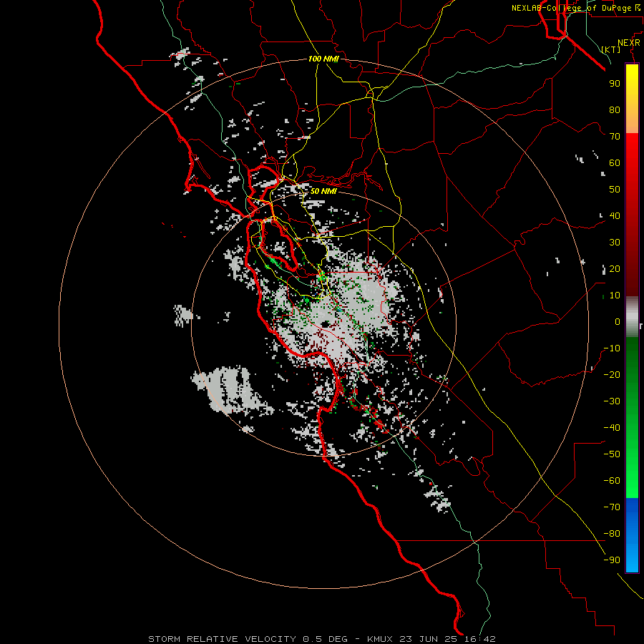Viewport: 644px width, 644px height.
Task: Click the 40 value on the velocity scale
Action: 615,215
